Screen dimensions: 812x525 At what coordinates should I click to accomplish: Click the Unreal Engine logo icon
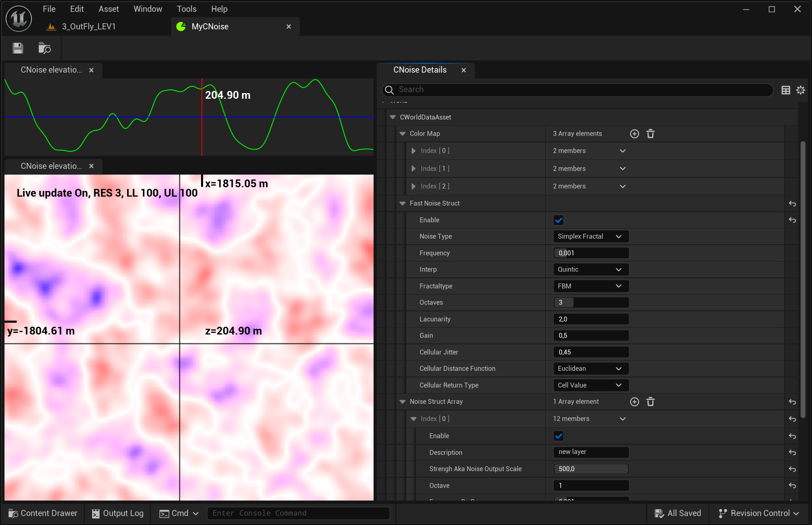19,19
